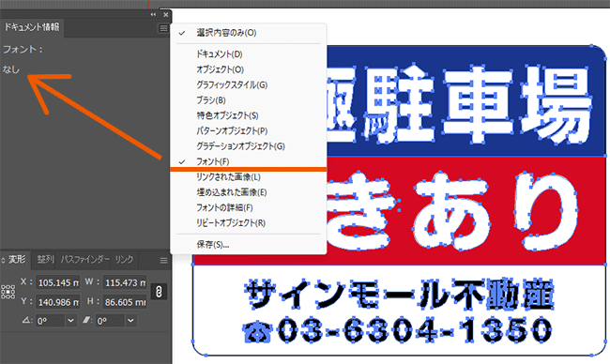The height and width of the screenshot is (364, 610).
Task: Switch to the ドキュメント情報 tab
Action: (x=32, y=27)
